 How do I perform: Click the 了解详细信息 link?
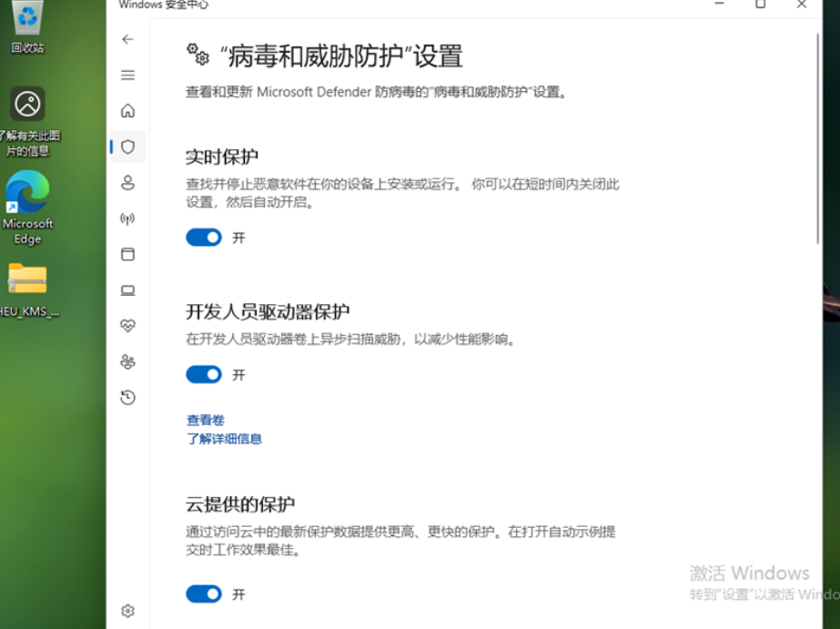224,439
